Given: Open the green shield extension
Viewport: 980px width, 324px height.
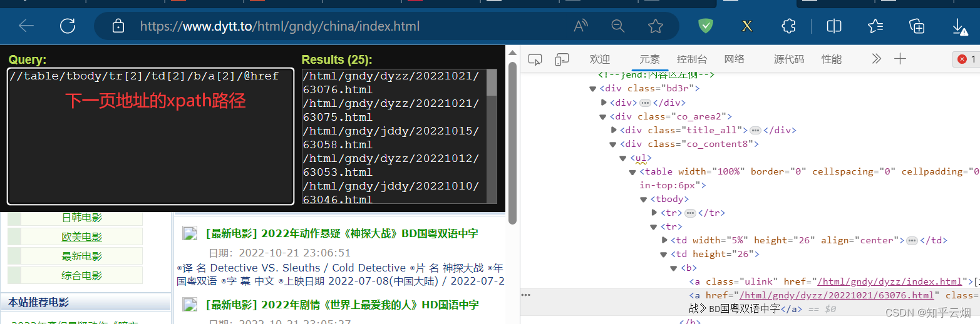Looking at the screenshot, I should tap(706, 26).
